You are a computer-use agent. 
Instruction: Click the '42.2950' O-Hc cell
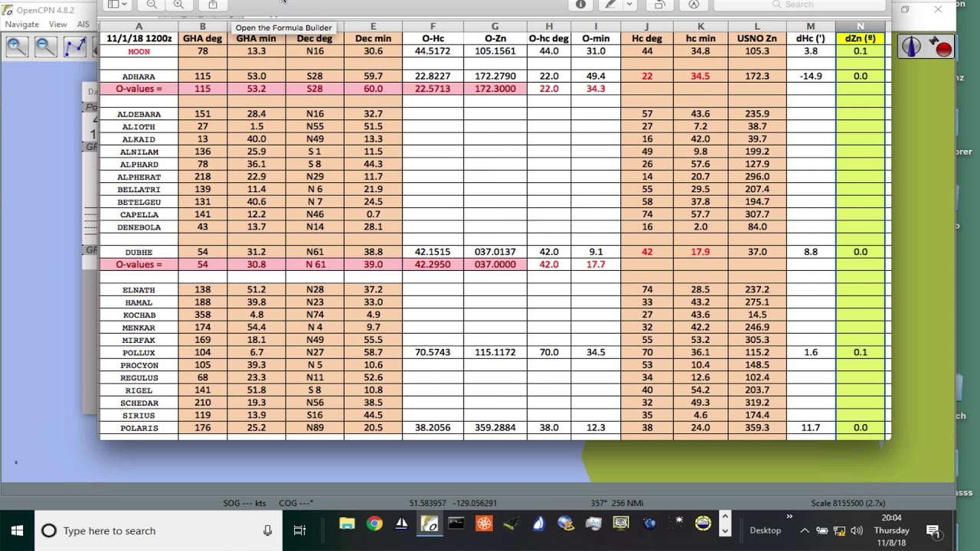433,264
